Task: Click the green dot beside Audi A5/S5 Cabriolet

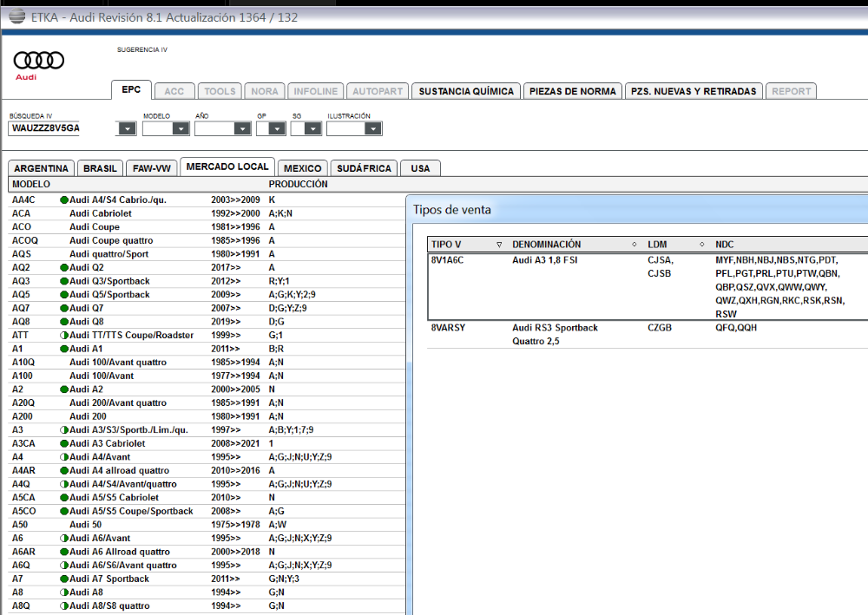Action: tap(64, 498)
